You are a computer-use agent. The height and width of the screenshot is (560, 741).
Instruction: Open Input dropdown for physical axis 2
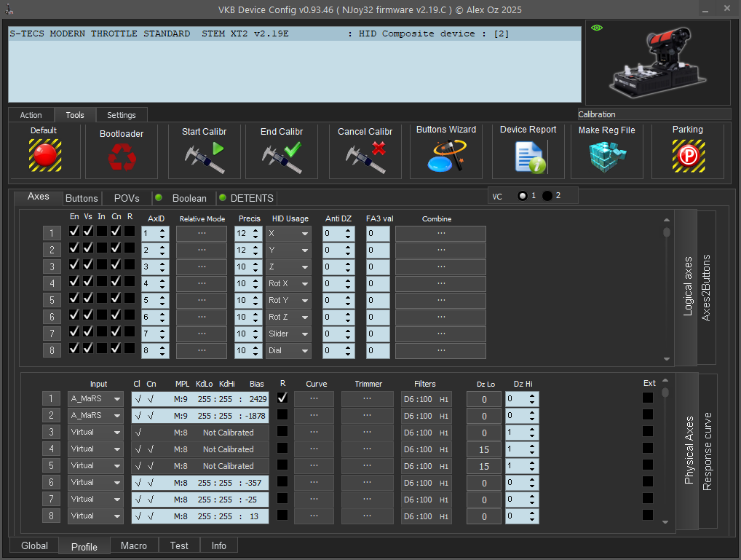pyautogui.click(x=95, y=415)
